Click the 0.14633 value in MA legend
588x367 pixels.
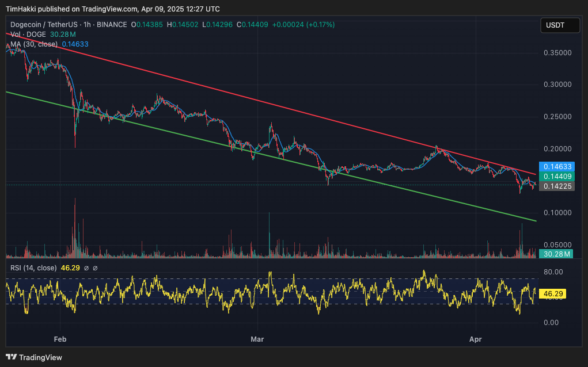pos(75,44)
